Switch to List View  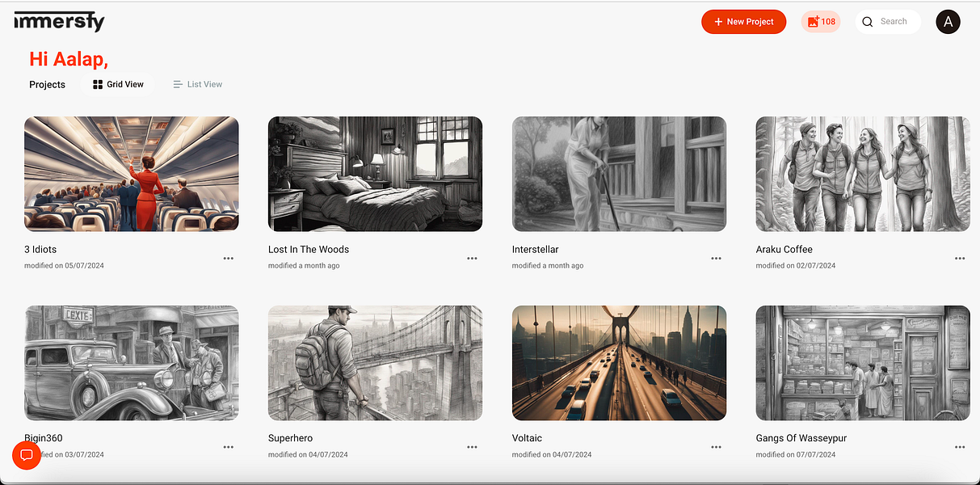point(198,84)
